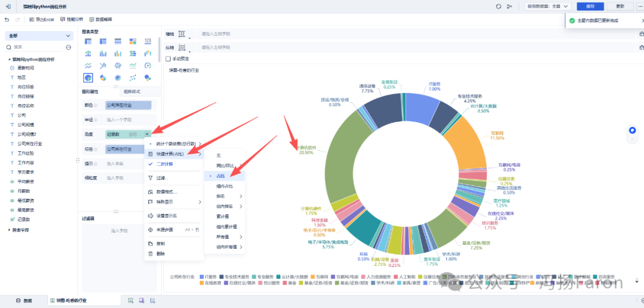The image size is (644, 308).
Task: Open 快速计算(占比) submenu
Action: [x=174, y=154]
